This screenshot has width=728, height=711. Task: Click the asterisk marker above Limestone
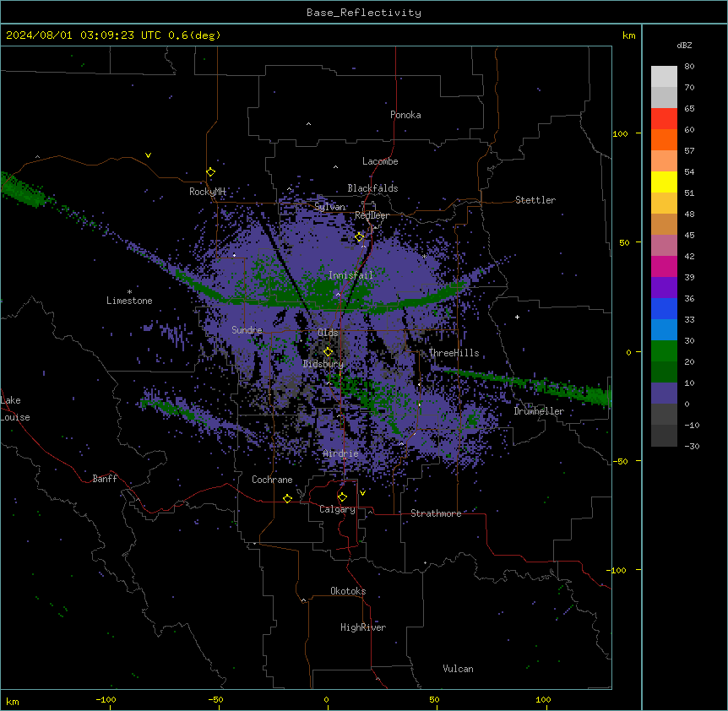point(129,292)
